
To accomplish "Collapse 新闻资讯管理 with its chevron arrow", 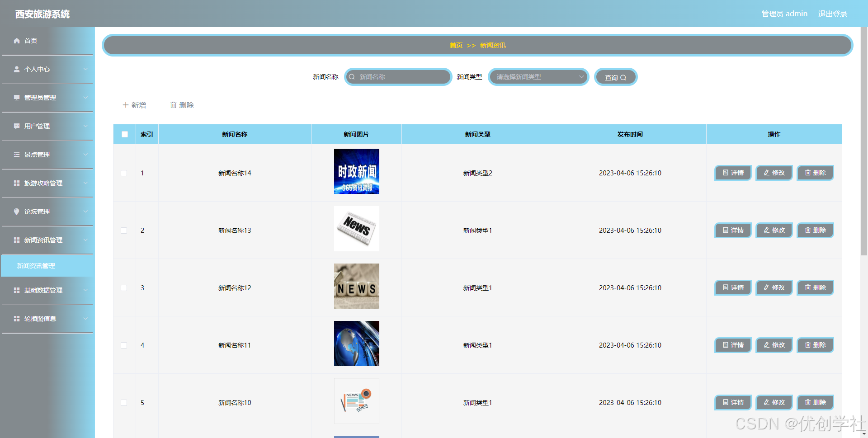I will (x=85, y=240).
